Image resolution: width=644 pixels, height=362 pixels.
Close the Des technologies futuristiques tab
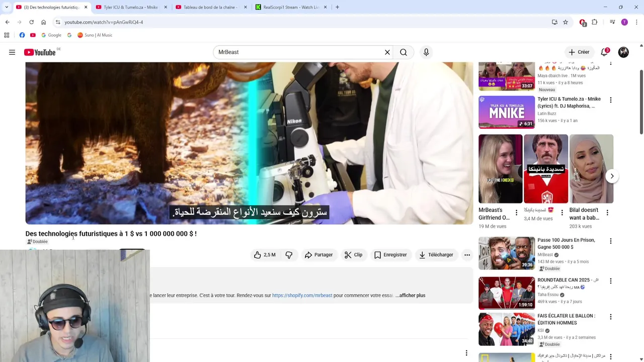click(86, 7)
